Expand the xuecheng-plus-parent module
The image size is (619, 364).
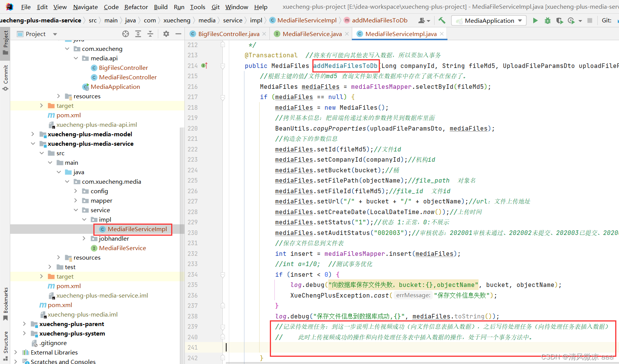(x=24, y=324)
